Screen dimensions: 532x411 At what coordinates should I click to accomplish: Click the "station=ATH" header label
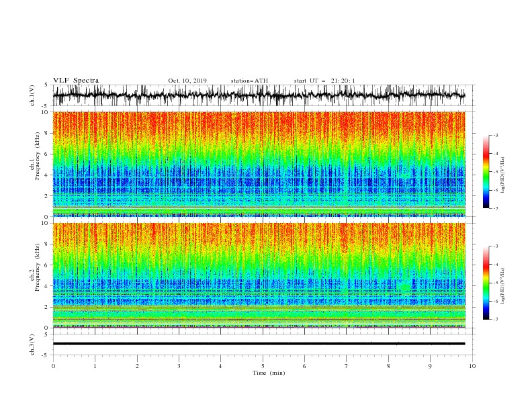point(249,81)
